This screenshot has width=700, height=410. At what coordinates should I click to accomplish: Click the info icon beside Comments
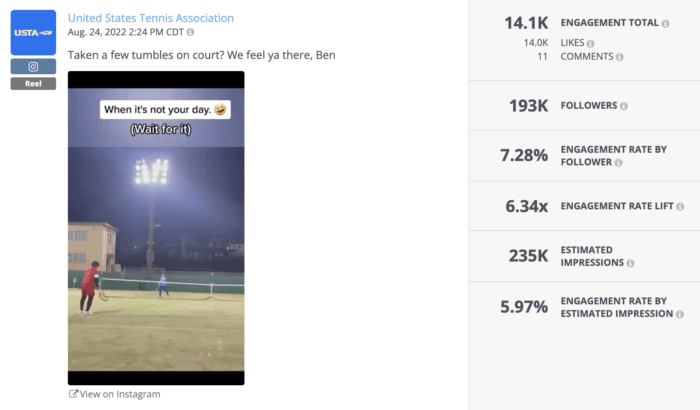click(x=619, y=57)
